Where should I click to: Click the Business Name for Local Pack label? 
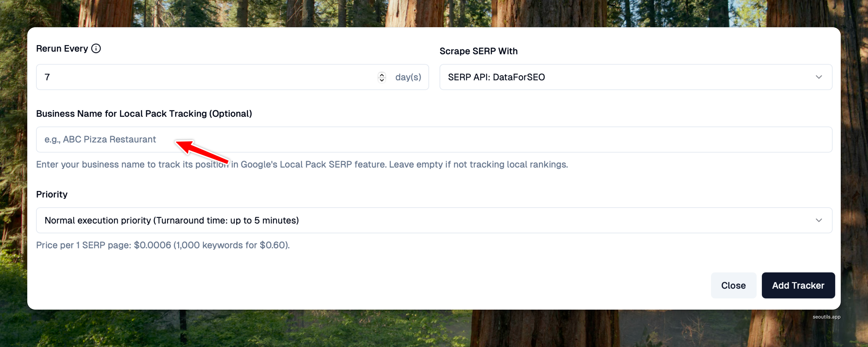(144, 114)
